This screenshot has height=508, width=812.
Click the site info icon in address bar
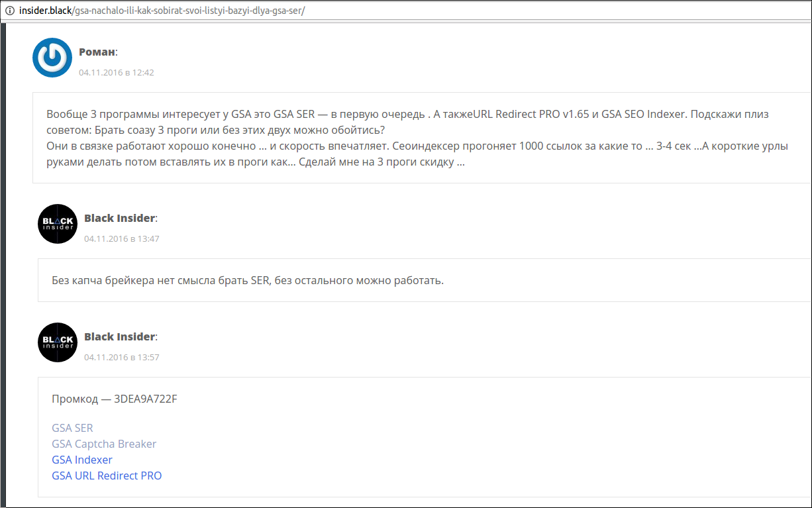[10, 11]
